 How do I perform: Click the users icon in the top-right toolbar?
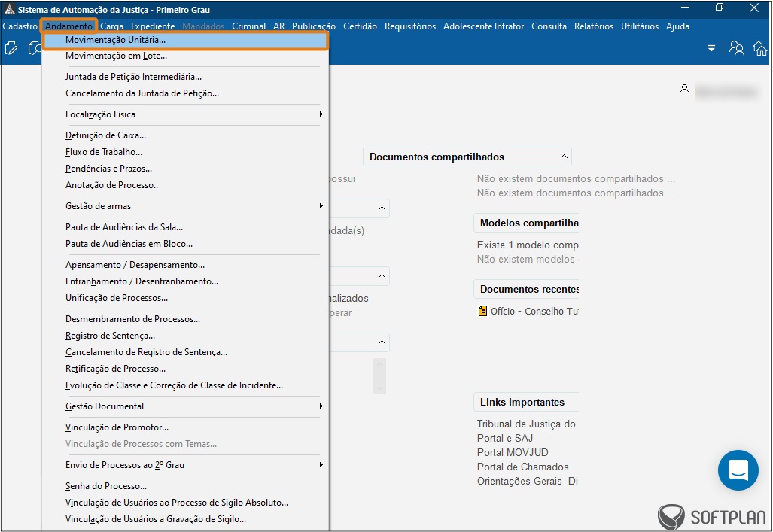click(737, 49)
